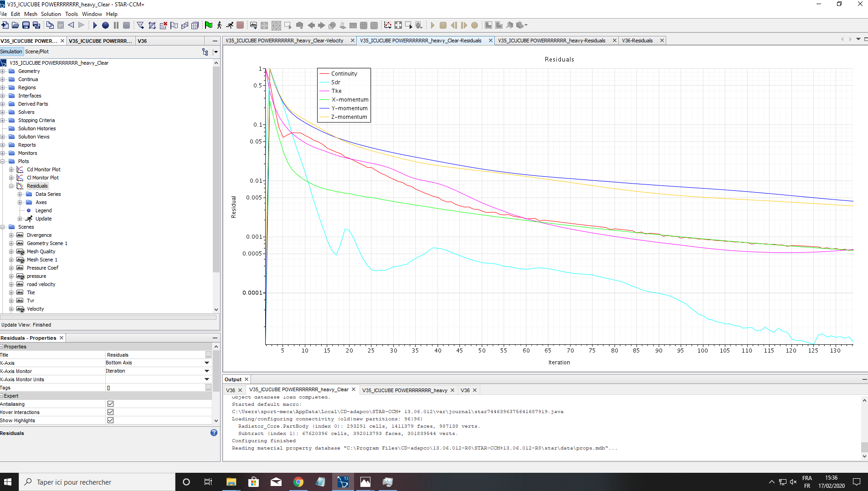Toggle the Show Highlights checkbox
Viewport: 868px width, 491px height.
tap(110, 420)
